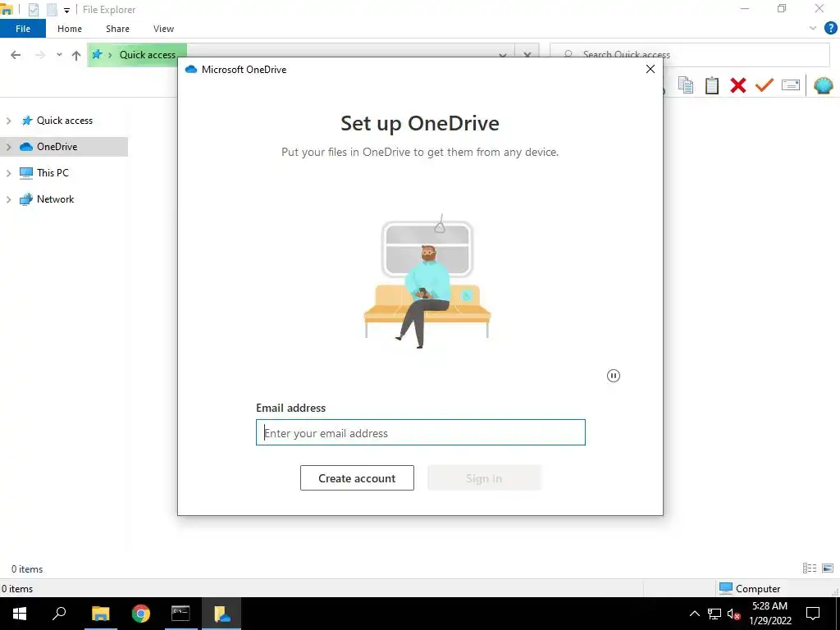
Task: Open the Share ribbon tab
Action: (117, 29)
